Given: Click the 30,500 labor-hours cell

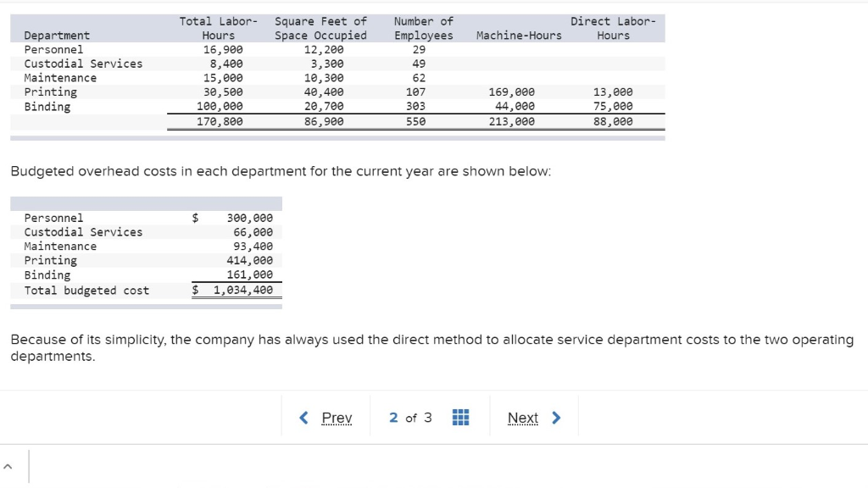Looking at the screenshot, I should click(x=223, y=92).
